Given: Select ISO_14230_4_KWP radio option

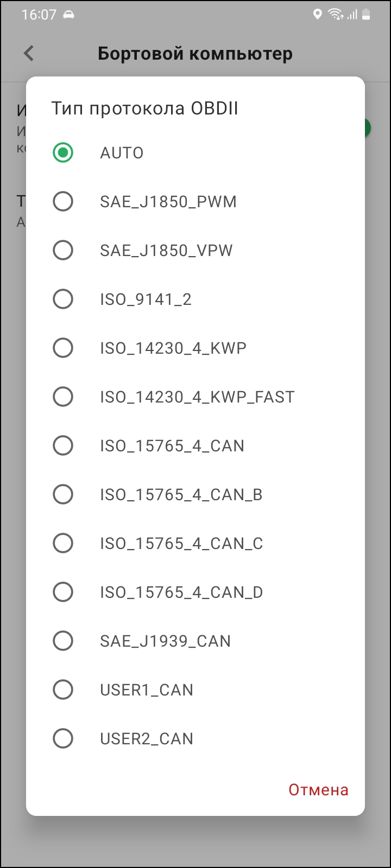Looking at the screenshot, I should point(63,348).
